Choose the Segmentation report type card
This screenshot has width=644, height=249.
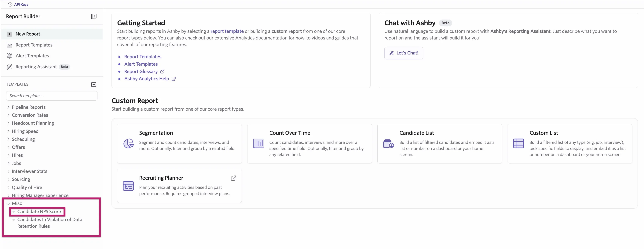[180, 144]
